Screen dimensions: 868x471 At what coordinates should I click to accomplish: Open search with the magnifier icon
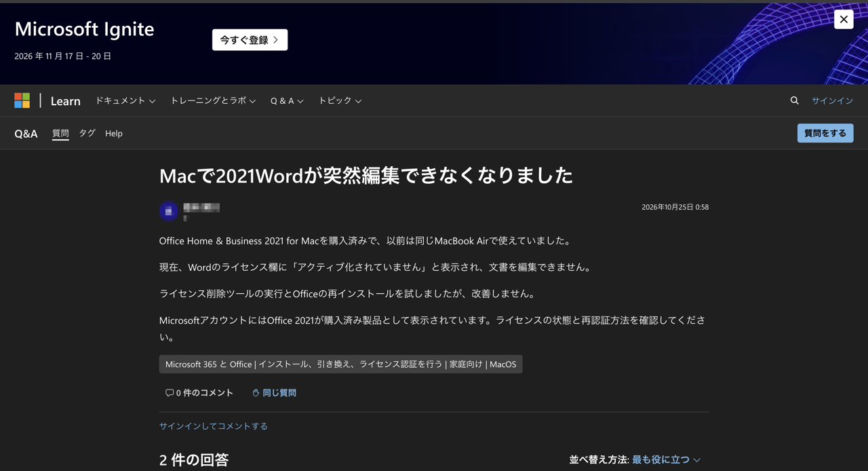pos(795,100)
